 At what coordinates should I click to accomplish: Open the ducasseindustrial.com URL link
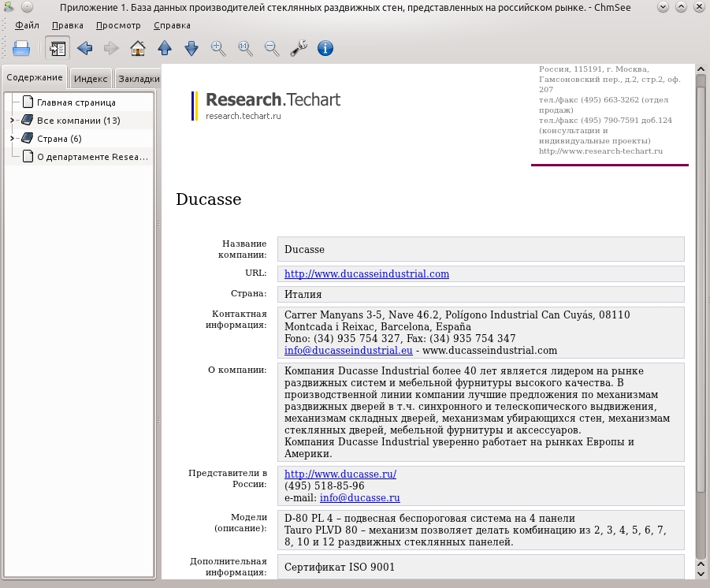point(366,274)
